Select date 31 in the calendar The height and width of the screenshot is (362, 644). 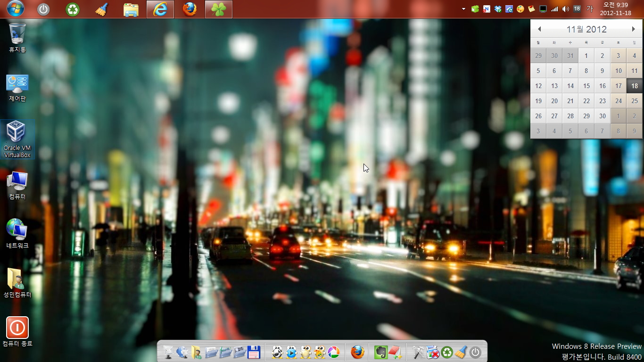570,56
